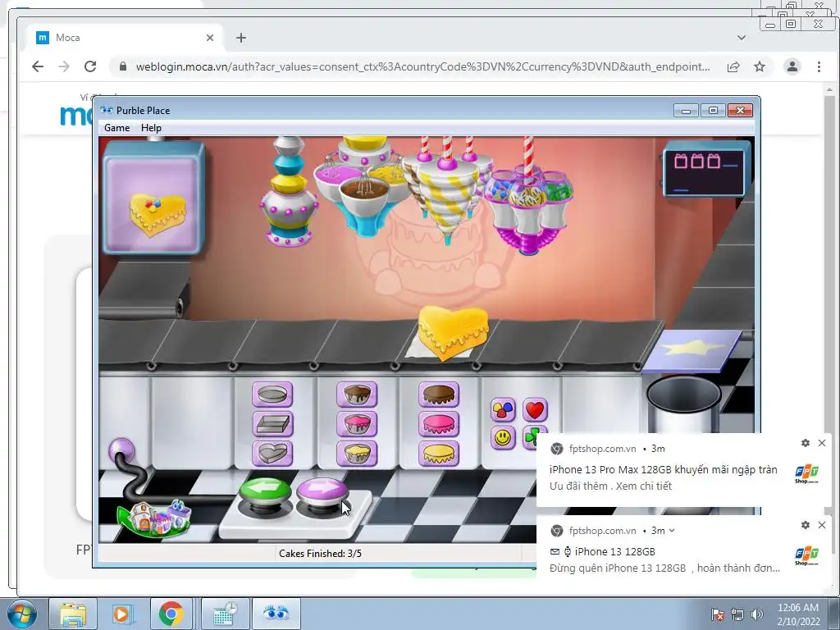Click the Chrome address bar URL
840x630 pixels.
pos(422,66)
